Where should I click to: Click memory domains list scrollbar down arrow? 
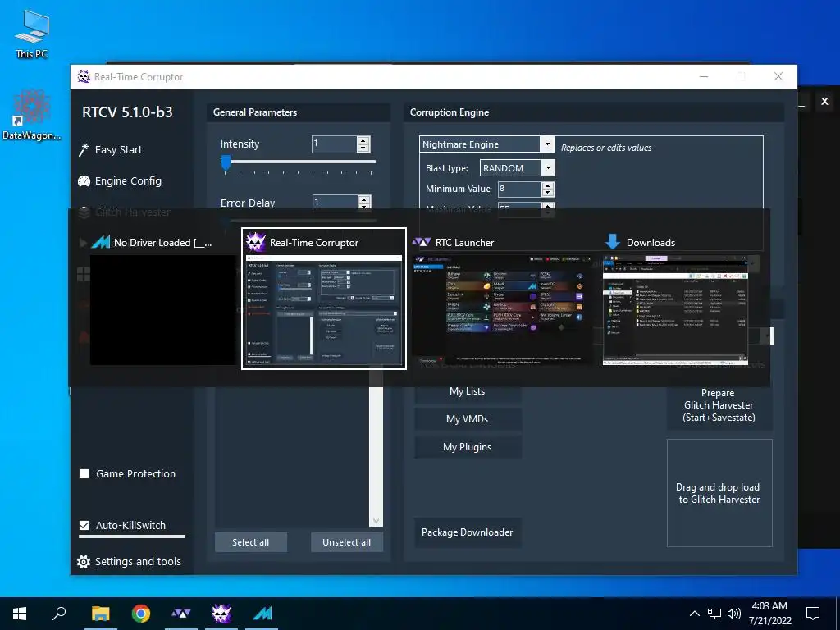click(376, 521)
